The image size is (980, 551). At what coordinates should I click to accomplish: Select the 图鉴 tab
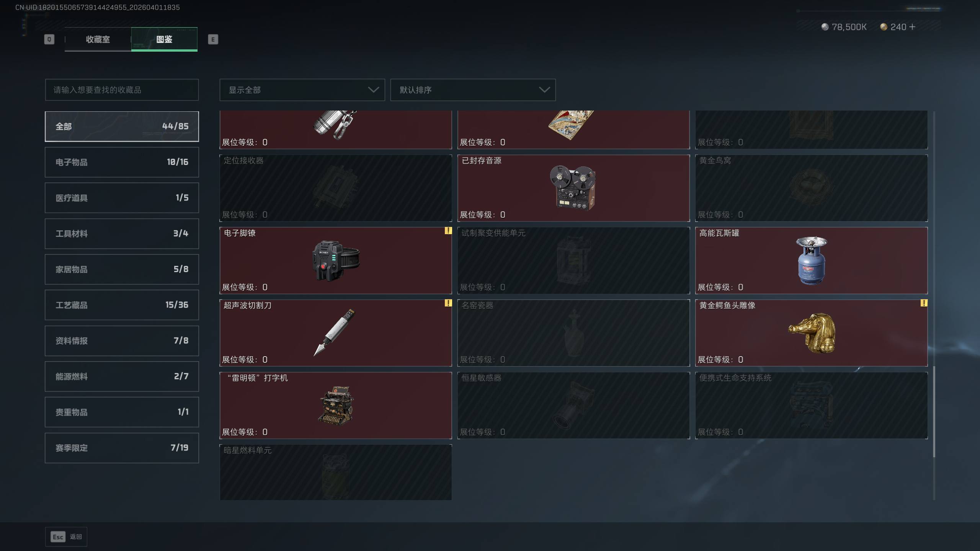pyautogui.click(x=164, y=39)
